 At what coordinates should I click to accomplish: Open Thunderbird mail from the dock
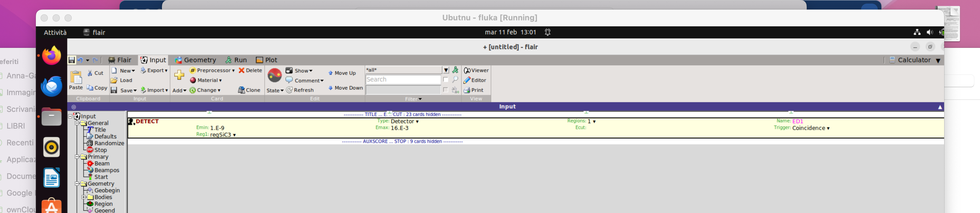tap(51, 86)
